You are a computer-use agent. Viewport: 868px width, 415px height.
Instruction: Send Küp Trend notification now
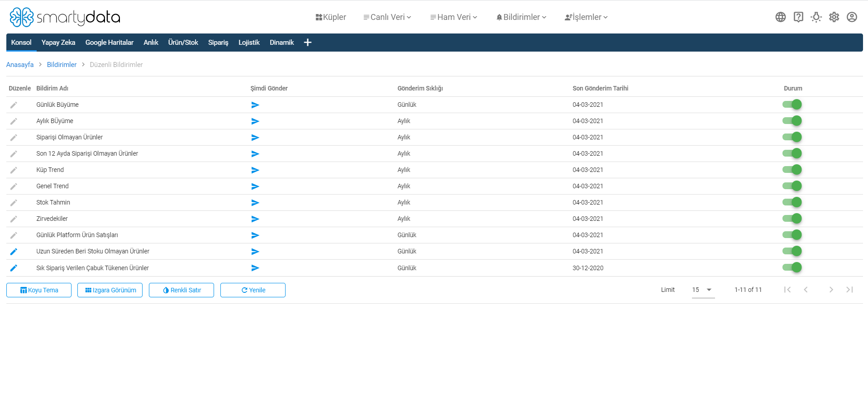(x=255, y=170)
